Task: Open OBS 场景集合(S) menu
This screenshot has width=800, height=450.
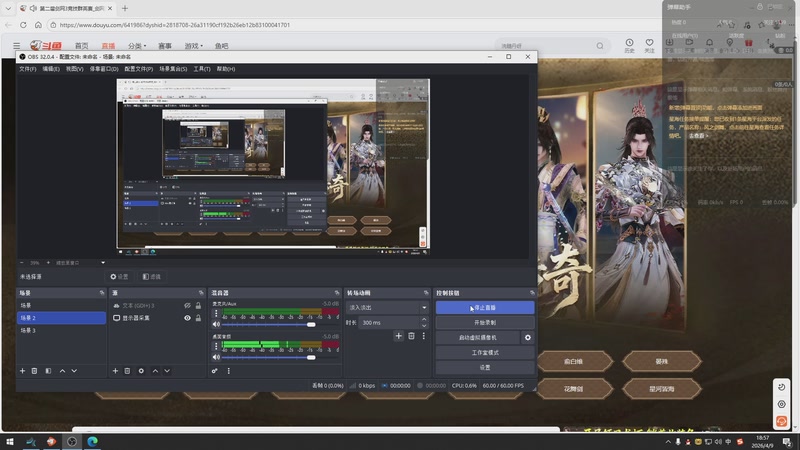Action: [173, 69]
